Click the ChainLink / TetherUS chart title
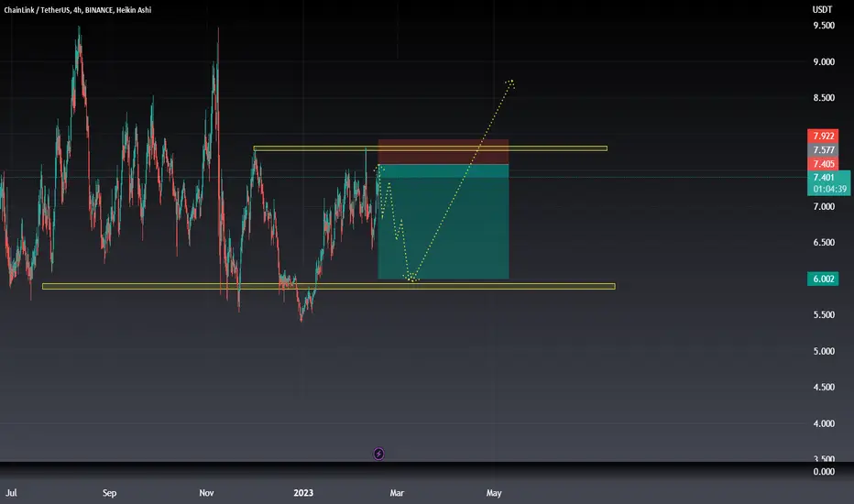This screenshot has width=854, height=504. [x=77, y=10]
